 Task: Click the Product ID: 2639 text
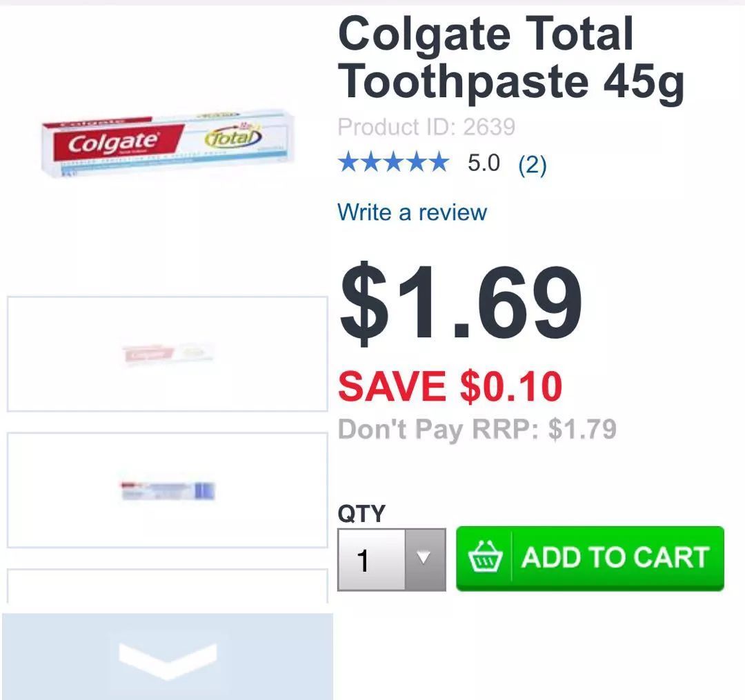pyautogui.click(x=426, y=127)
